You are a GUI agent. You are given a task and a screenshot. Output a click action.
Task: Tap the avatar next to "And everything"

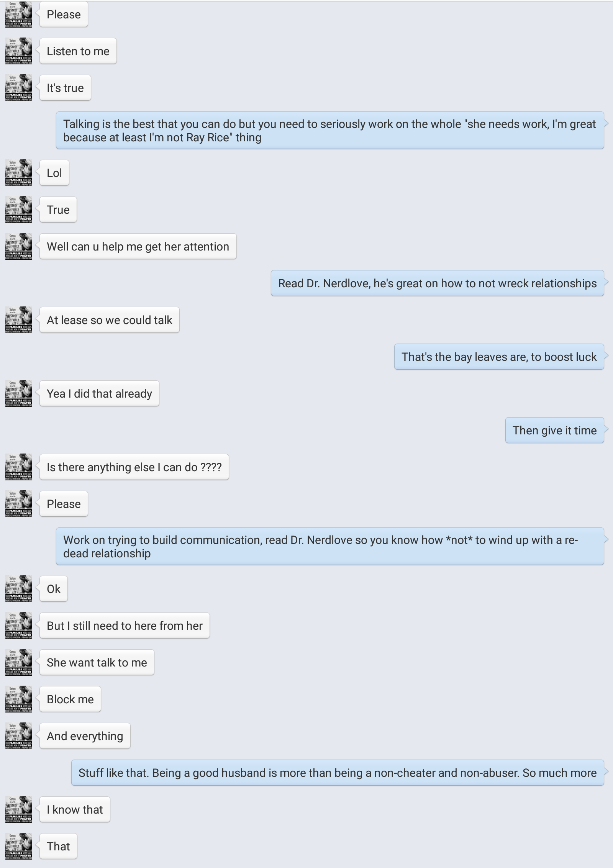[19, 736]
